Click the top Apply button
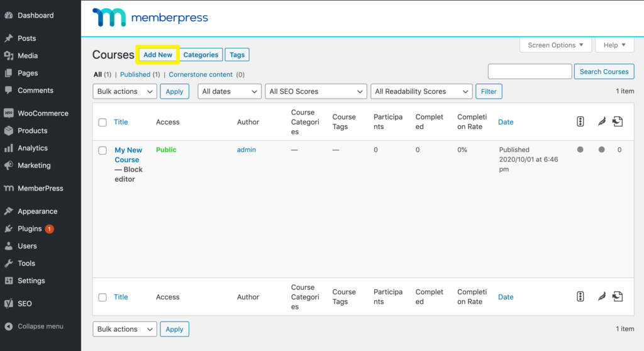644x351 pixels. [x=175, y=91]
